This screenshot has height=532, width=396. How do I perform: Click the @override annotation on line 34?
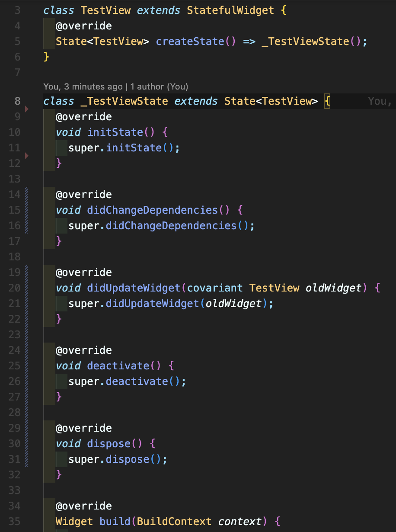click(x=84, y=506)
